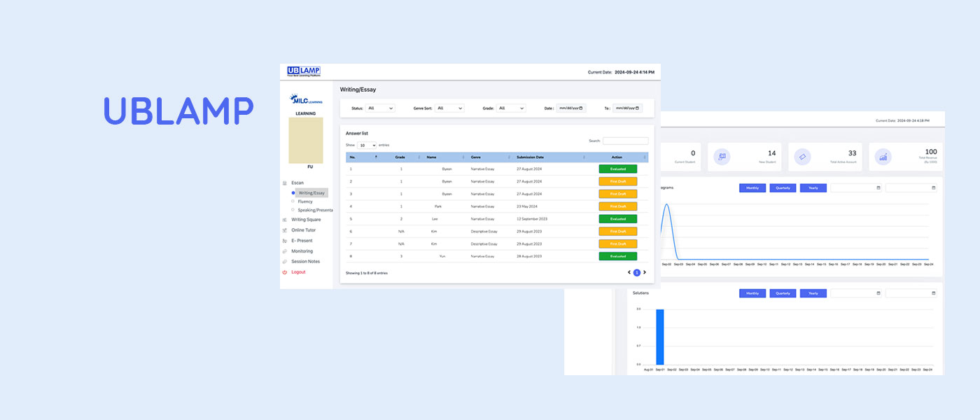The width and height of the screenshot is (980, 420).
Task: Click Monthly button in the Programs chart
Action: click(752, 188)
